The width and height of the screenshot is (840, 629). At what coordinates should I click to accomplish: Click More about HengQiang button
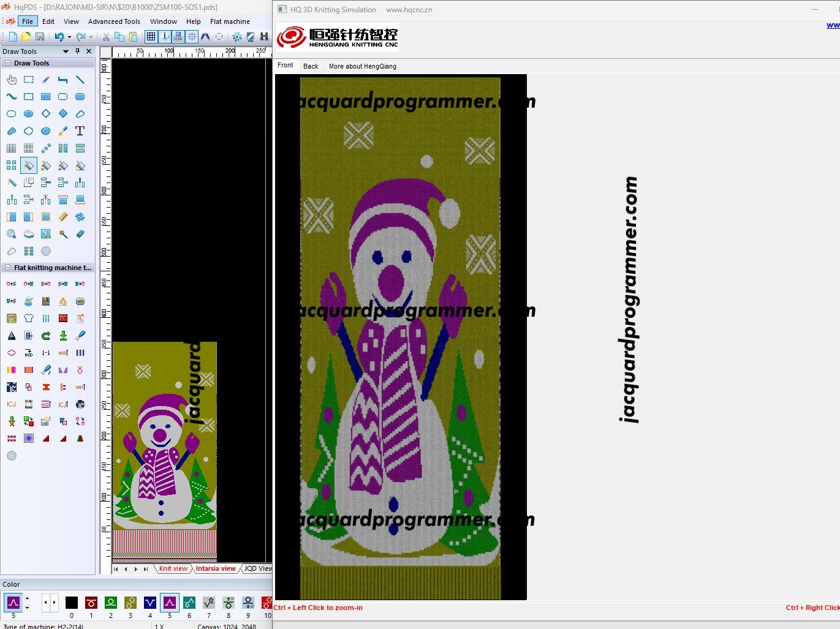tap(362, 66)
